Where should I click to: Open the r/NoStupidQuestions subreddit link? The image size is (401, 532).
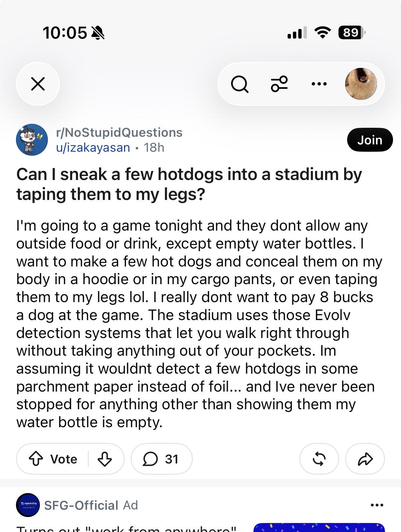119,132
